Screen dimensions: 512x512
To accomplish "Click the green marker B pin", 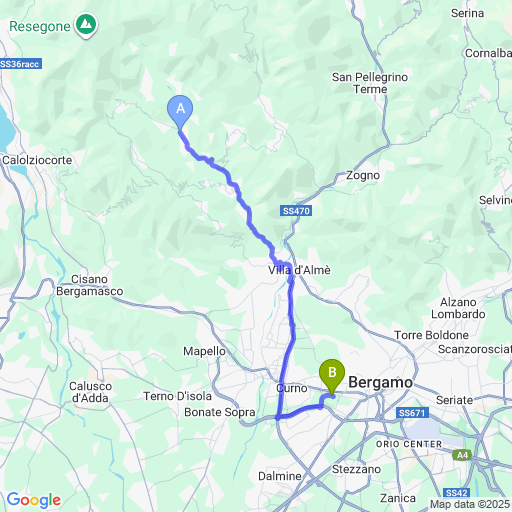I will pos(332,376).
